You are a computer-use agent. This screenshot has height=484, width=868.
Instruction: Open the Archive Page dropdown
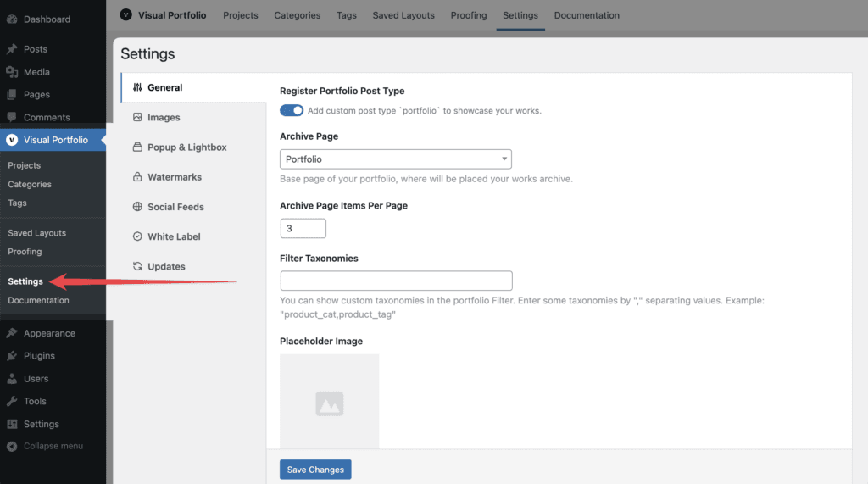coord(396,159)
